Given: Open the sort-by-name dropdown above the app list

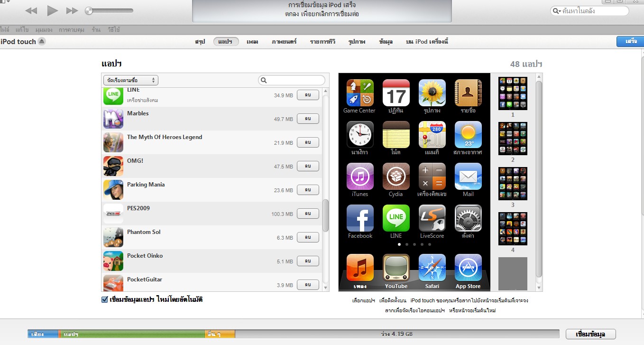Looking at the screenshot, I should (131, 80).
